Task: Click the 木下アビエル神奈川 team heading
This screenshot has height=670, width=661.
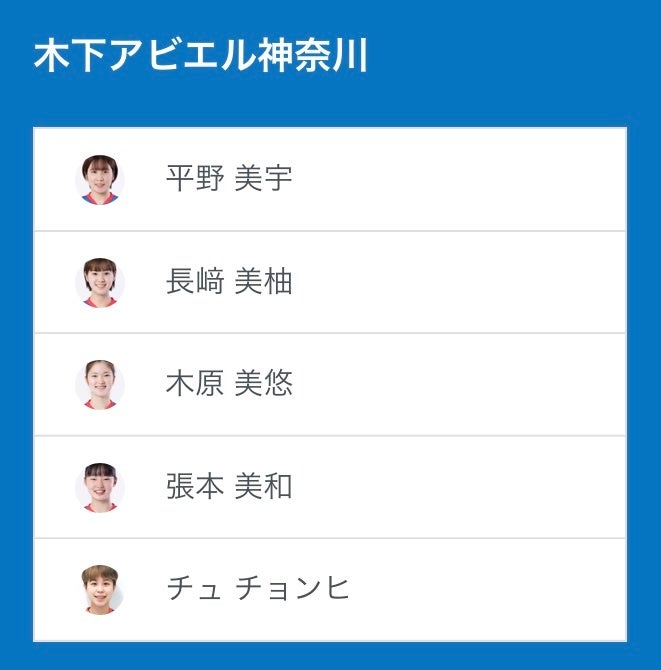Action: (x=201, y=56)
